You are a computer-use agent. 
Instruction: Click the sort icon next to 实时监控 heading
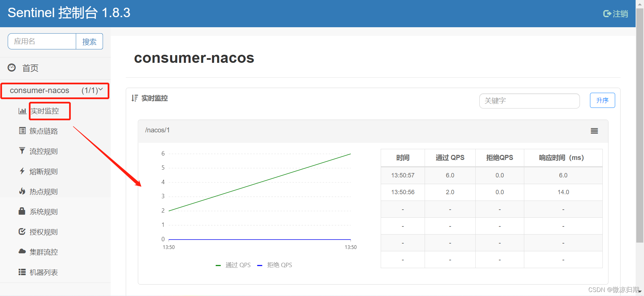point(135,98)
